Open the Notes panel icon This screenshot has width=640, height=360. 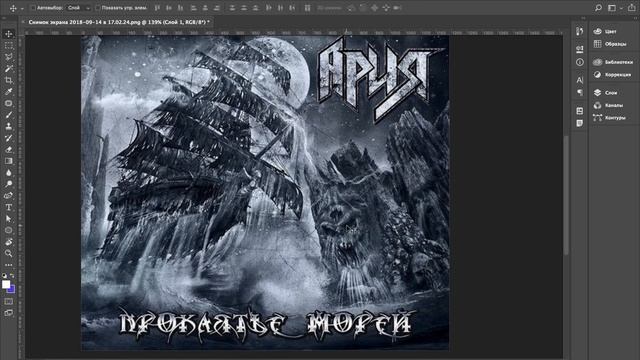coord(580,123)
